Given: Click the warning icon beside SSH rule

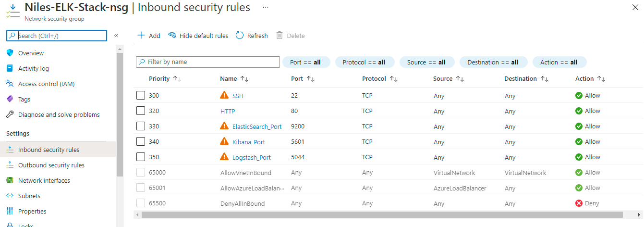Looking at the screenshot, I should 224,96.
